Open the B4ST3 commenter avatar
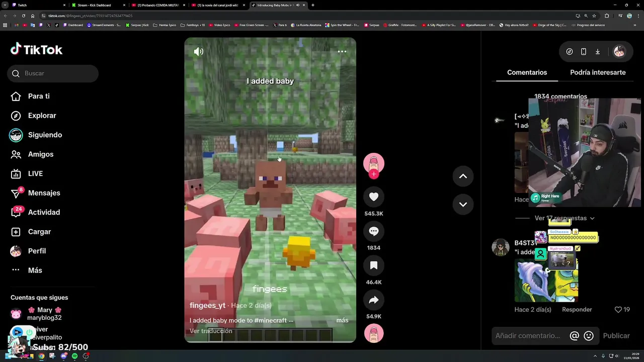 [x=500, y=247]
